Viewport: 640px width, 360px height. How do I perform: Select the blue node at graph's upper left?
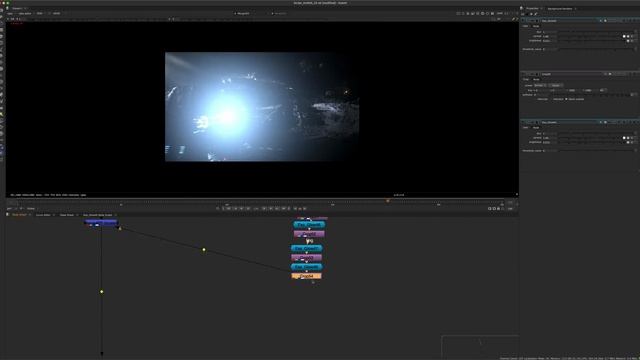[x=101, y=223]
